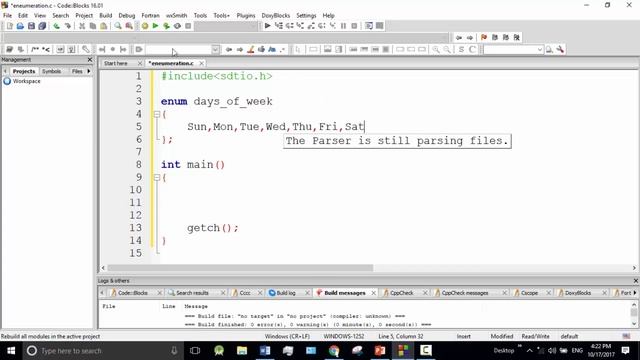Open the Plugins menu

(x=246, y=15)
